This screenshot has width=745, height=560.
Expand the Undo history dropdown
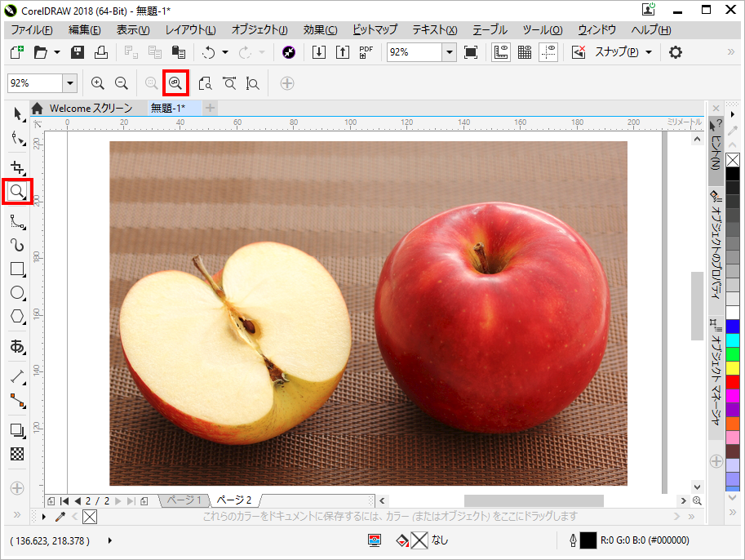coord(225,52)
